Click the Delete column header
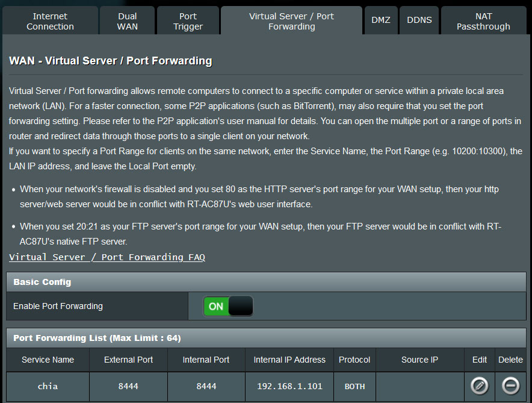Viewport: 532px width, 403px height. 510,360
